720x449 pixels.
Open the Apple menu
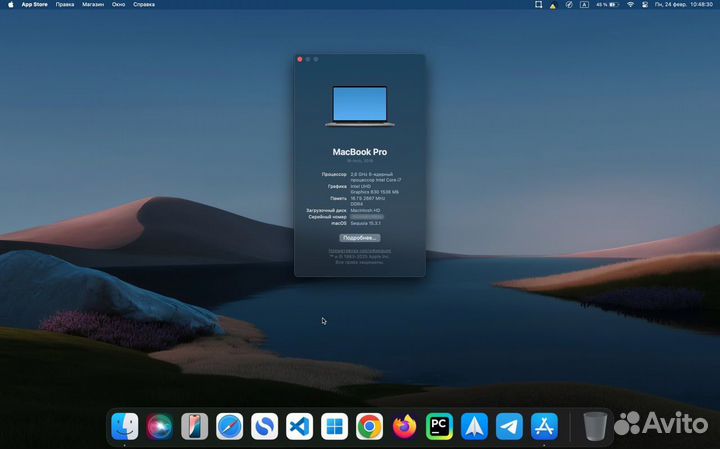tap(11, 5)
